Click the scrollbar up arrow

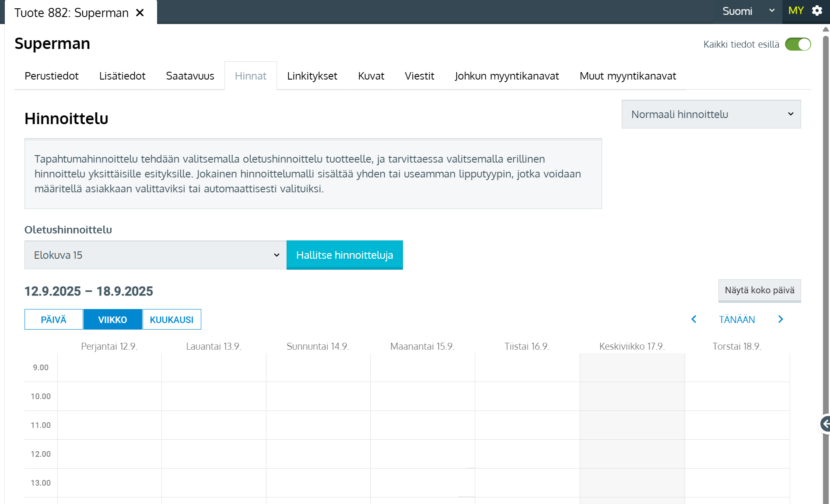(x=826, y=29)
